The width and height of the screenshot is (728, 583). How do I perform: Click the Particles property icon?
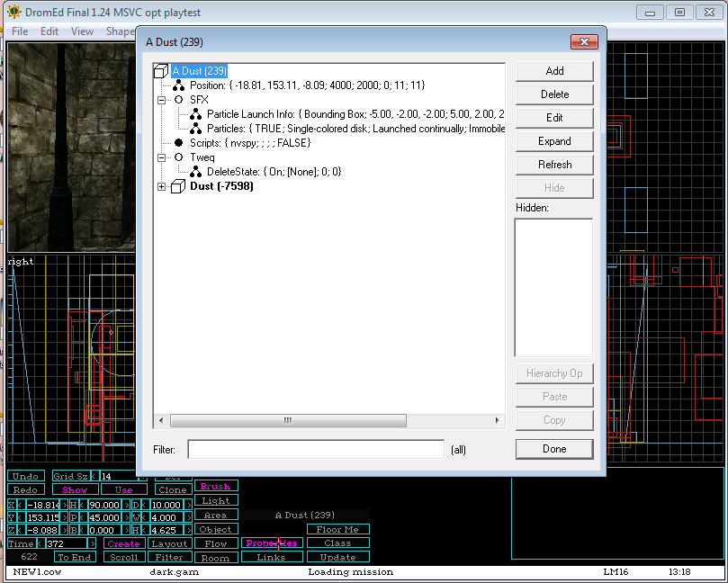point(195,129)
